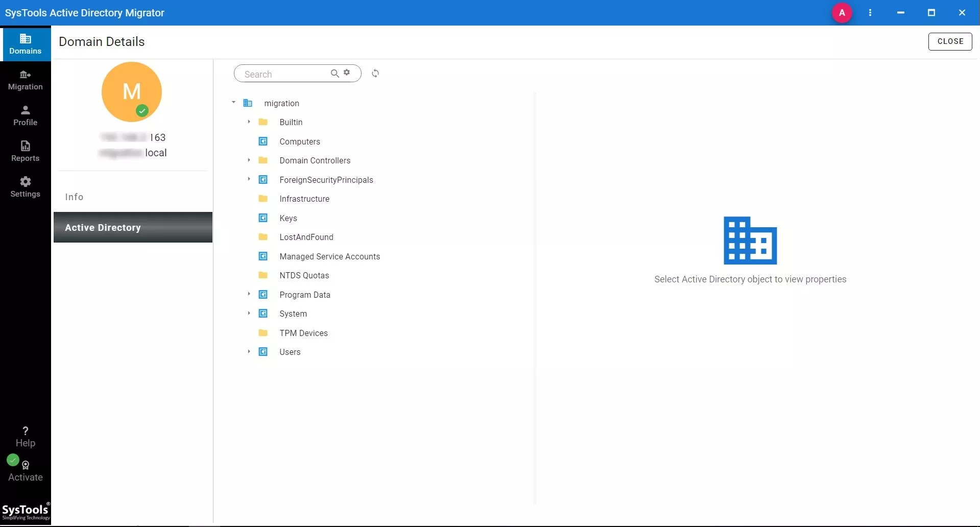Screen dimensions: 980x527
Task: Click the Keys container icon
Action: tap(263, 218)
